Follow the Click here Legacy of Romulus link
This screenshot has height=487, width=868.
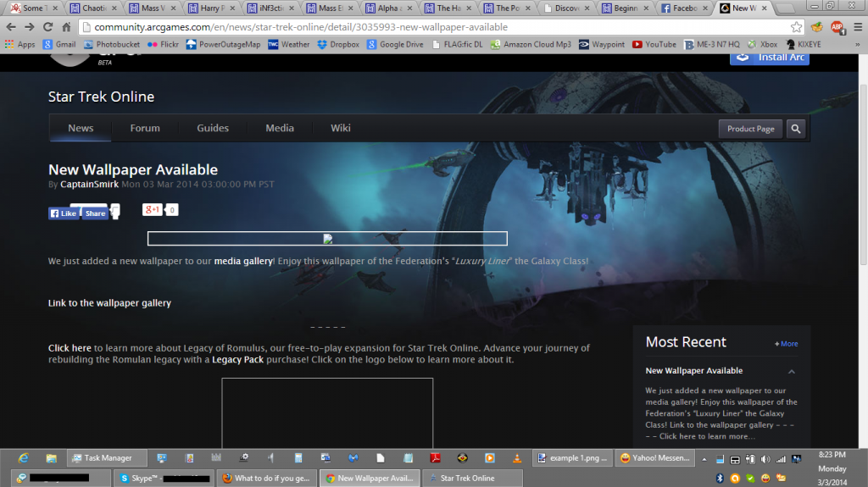(70, 348)
